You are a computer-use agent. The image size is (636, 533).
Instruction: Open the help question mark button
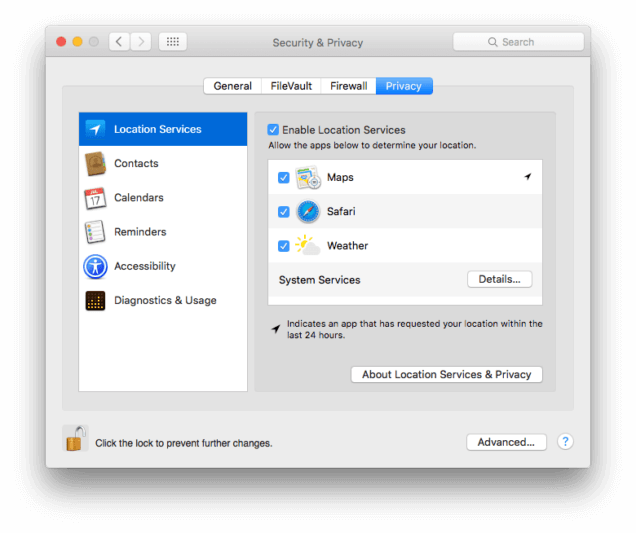pos(565,441)
